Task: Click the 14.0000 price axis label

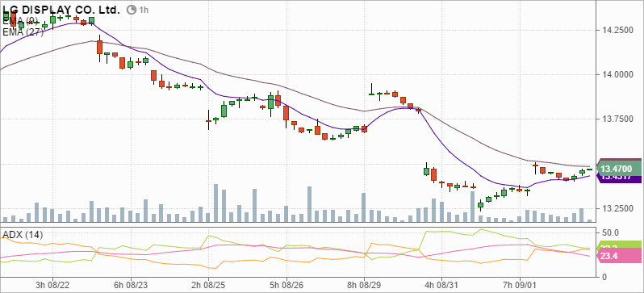Action: coord(617,74)
